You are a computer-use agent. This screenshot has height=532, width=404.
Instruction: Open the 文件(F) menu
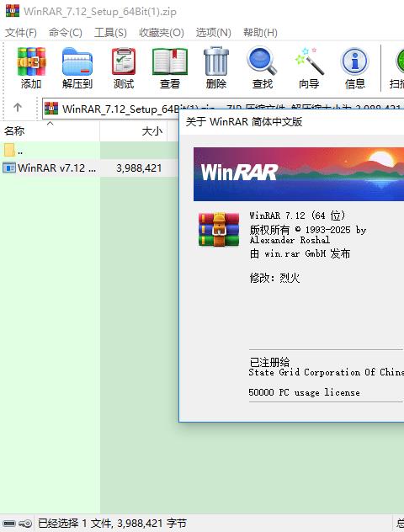pyautogui.click(x=21, y=33)
